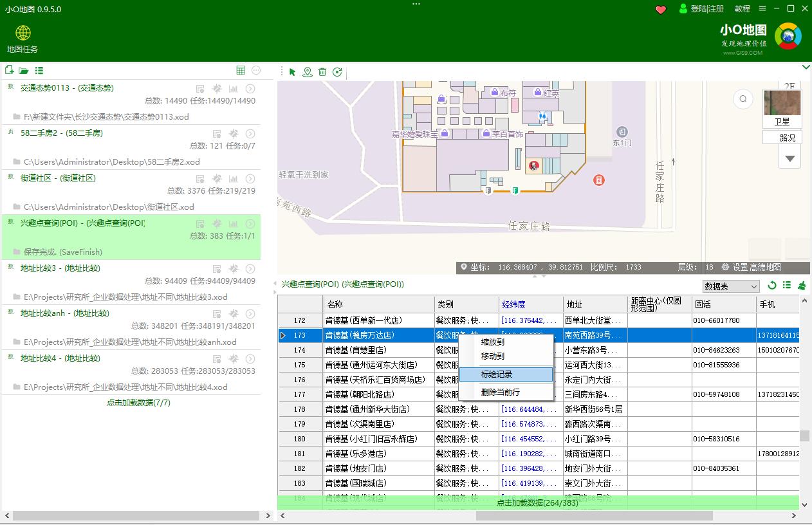
Task: Click the trash delete tool above the map
Action: [x=322, y=72]
